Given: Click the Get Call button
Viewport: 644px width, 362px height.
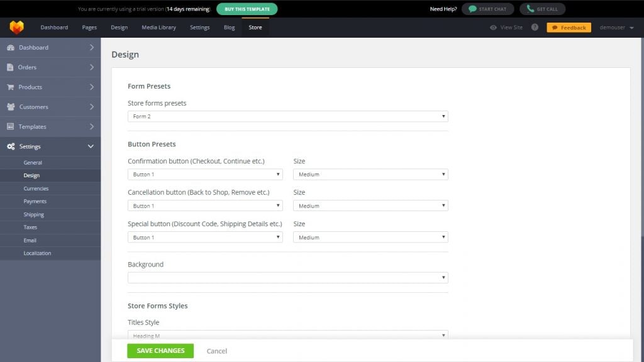Looking at the screenshot, I should click(542, 9).
